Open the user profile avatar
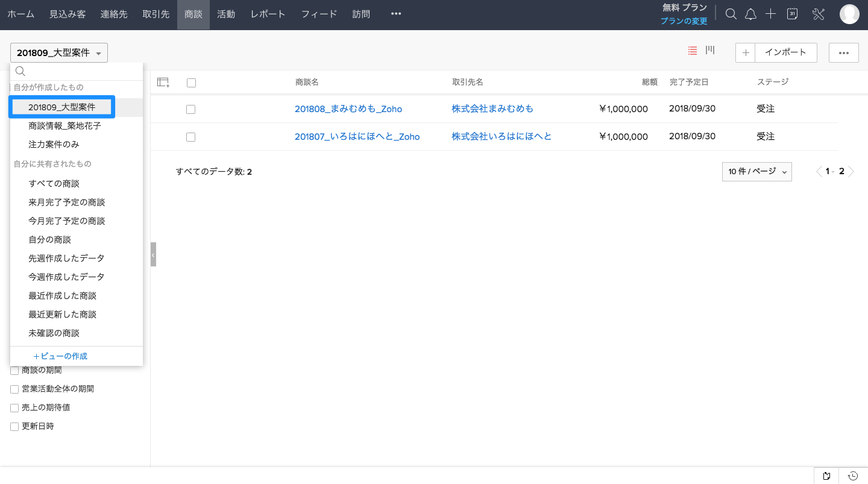The width and height of the screenshot is (868, 484). click(849, 14)
